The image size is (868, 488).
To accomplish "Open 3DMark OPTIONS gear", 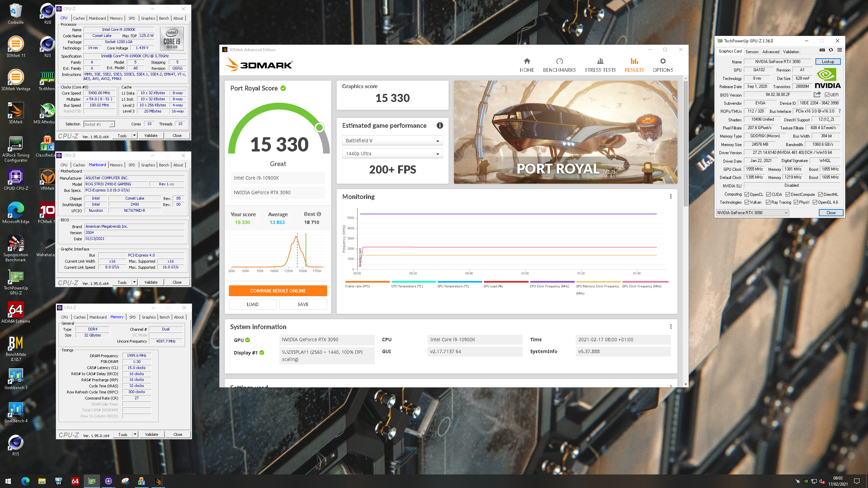I will [663, 65].
